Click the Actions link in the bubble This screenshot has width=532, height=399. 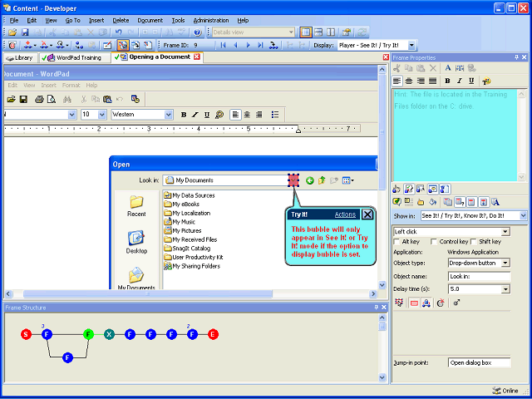point(345,214)
